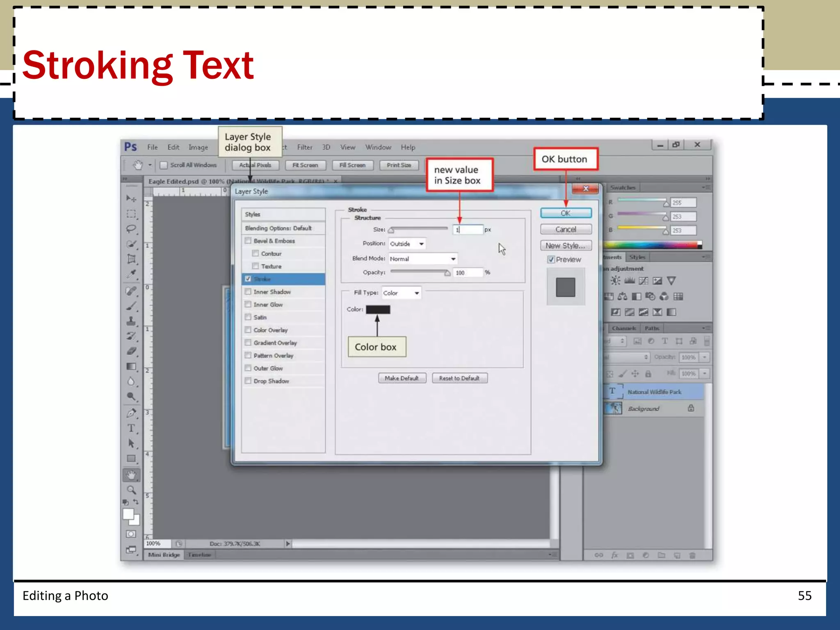
Task: Click the Add layer style fx icon
Action: (x=614, y=555)
